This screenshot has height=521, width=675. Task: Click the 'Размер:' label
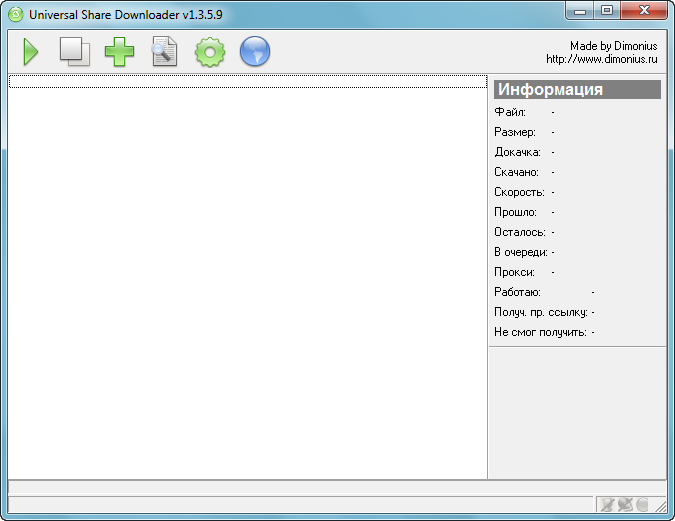pyautogui.click(x=515, y=132)
